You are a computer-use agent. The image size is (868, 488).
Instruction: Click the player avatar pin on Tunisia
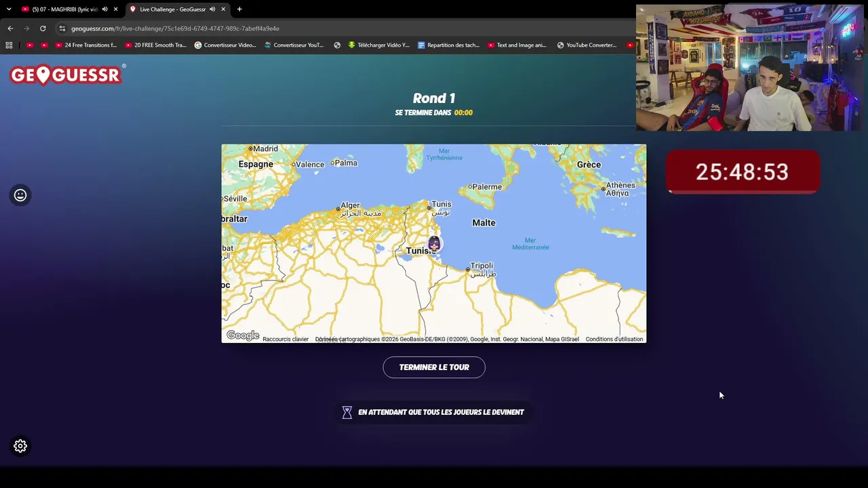(x=434, y=243)
